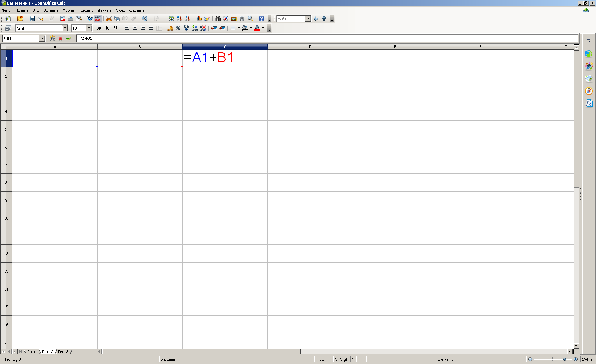Open Find & Replace binoculars icon

218,18
